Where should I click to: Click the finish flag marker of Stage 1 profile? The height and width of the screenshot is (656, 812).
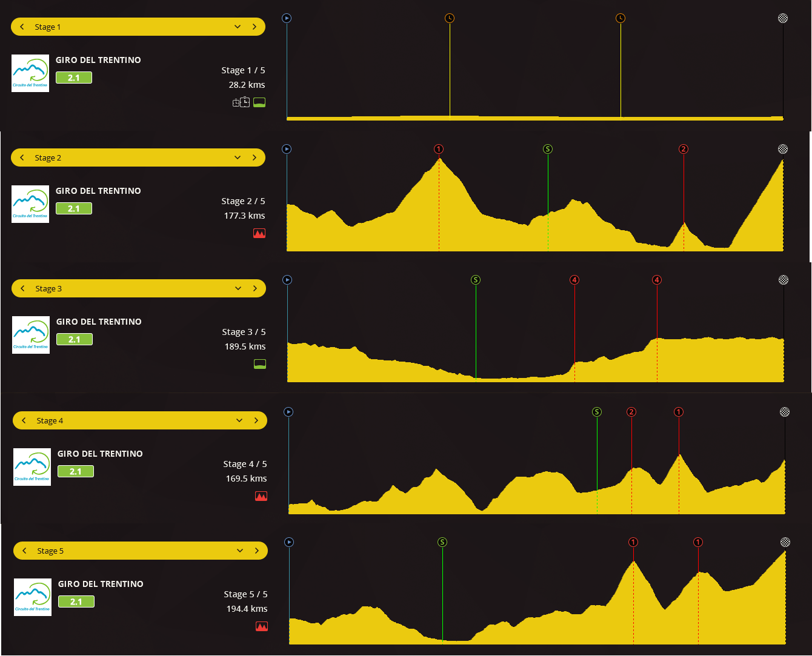click(x=783, y=18)
